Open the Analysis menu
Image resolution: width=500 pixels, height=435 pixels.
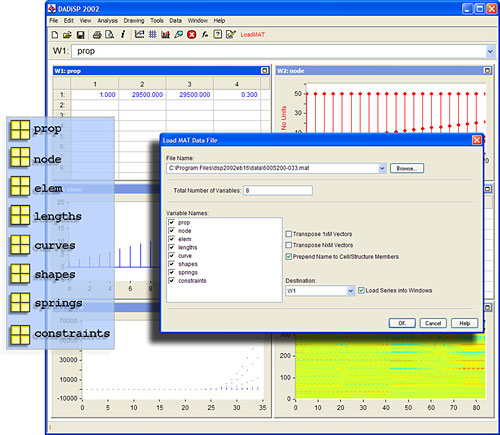tap(107, 21)
